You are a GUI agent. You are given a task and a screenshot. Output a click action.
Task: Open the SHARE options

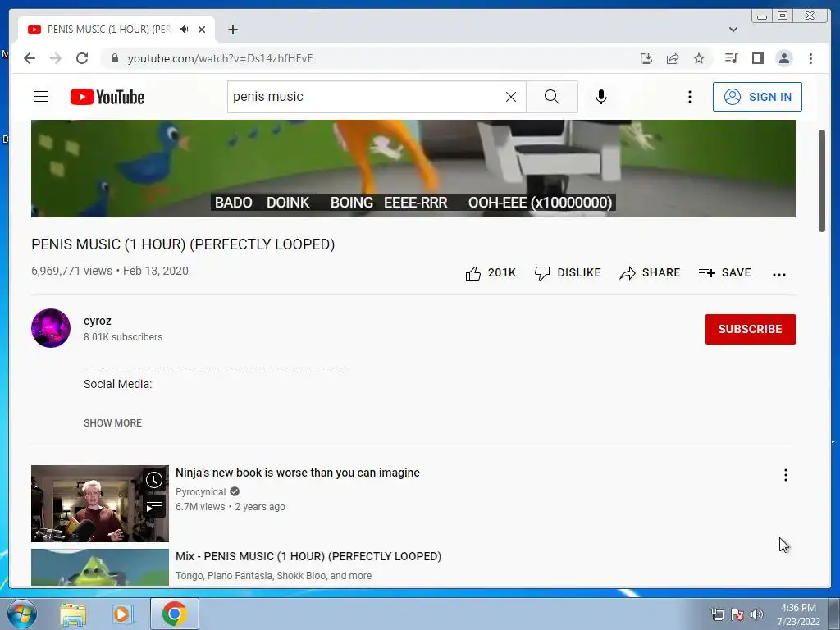tap(650, 272)
